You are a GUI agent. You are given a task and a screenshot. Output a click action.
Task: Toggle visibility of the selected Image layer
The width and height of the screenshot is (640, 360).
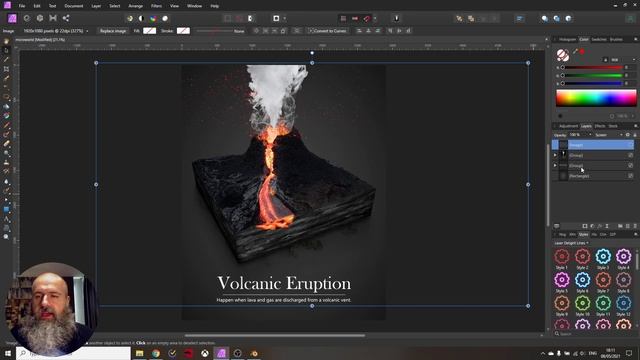(631, 145)
